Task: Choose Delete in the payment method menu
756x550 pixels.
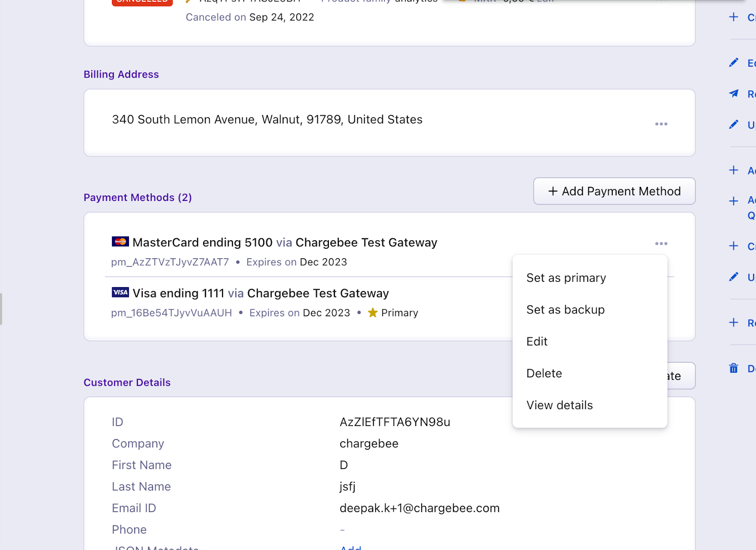Action: click(x=544, y=373)
